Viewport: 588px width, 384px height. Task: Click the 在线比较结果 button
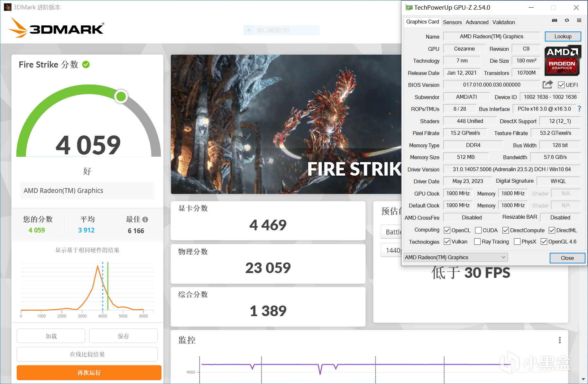point(87,354)
